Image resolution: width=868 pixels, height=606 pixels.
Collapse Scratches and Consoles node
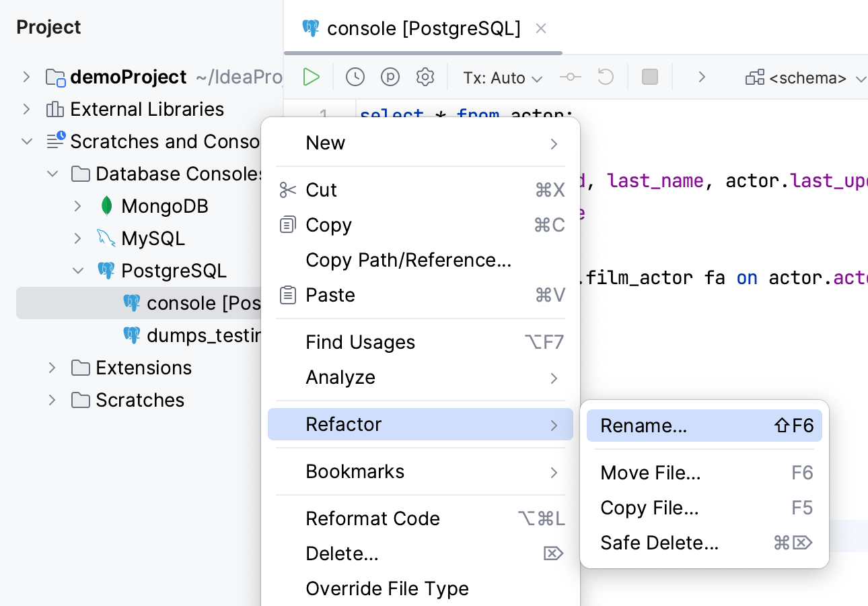pyautogui.click(x=27, y=141)
